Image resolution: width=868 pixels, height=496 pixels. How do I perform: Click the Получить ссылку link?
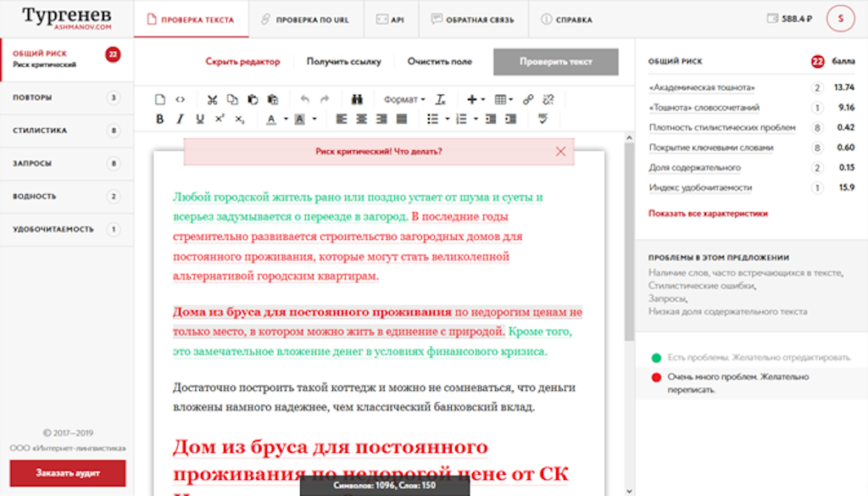(x=344, y=61)
